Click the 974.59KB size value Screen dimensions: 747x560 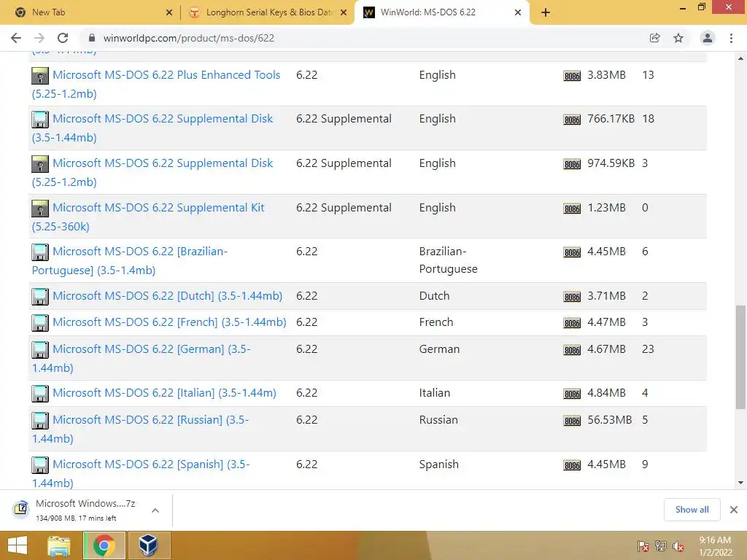611,163
